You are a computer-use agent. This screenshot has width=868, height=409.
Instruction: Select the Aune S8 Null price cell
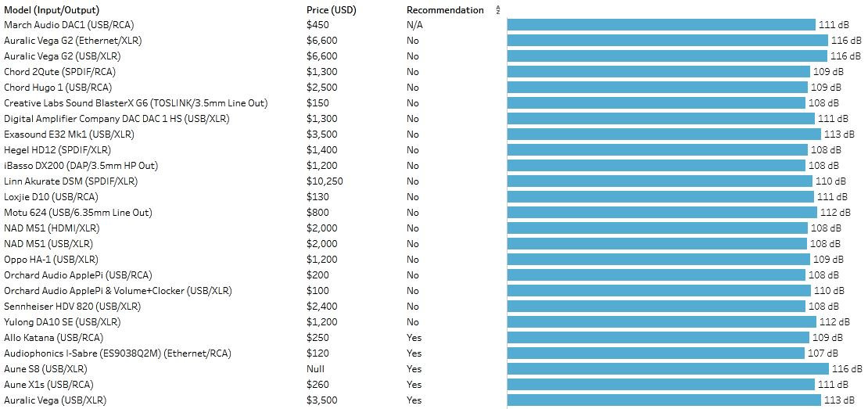point(315,369)
